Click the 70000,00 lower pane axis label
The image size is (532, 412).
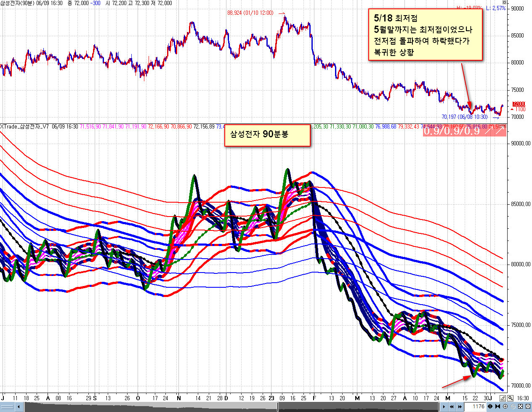[x=521, y=385]
